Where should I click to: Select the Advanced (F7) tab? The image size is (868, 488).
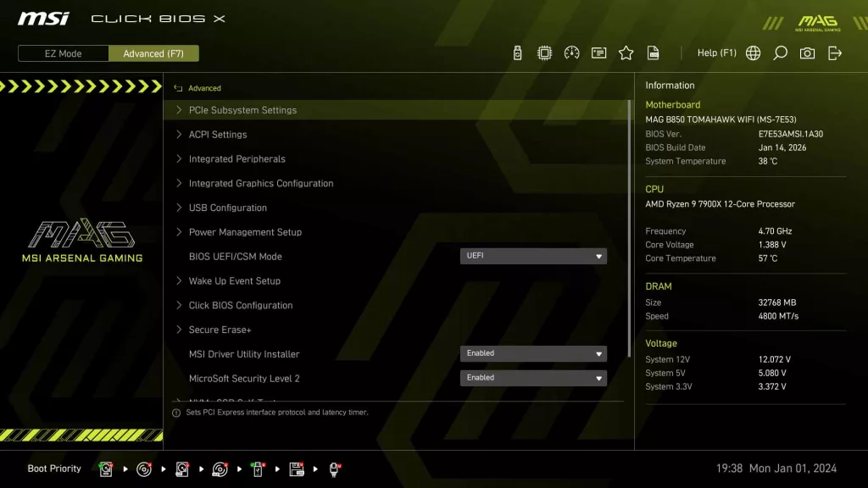coord(153,53)
